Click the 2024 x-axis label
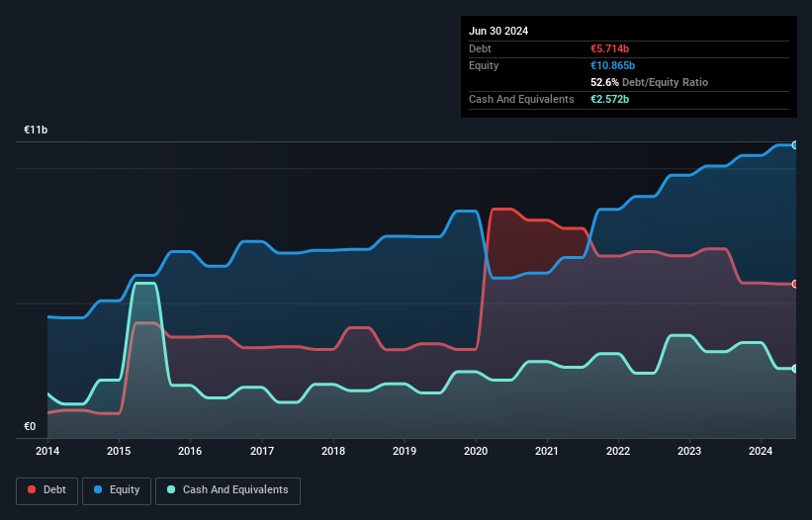This screenshot has width=812, height=520. (x=761, y=451)
